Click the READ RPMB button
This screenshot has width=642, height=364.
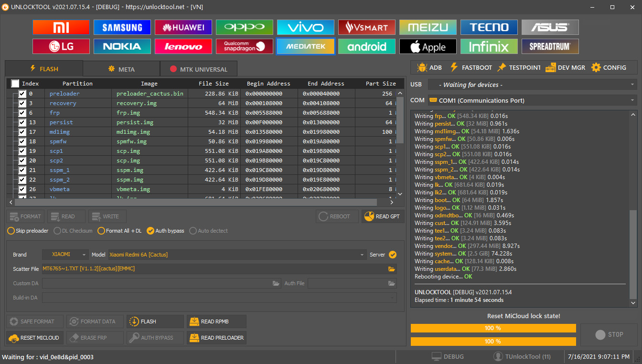click(216, 321)
